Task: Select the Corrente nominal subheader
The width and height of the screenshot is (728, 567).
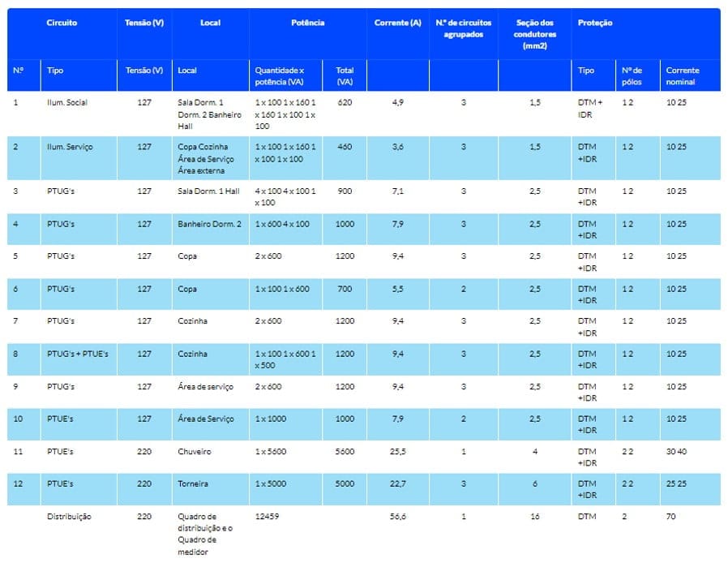Action: tap(683, 75)
